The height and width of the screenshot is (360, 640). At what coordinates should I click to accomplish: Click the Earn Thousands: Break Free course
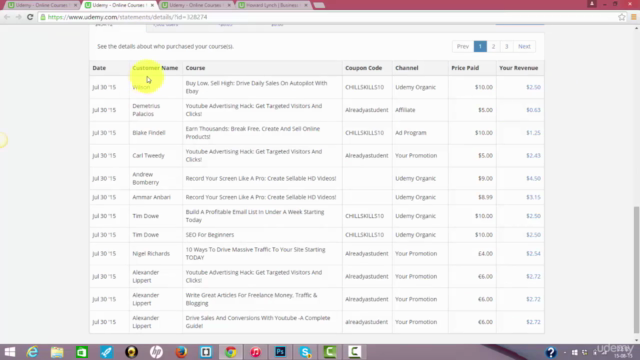[x=253, y=133]
